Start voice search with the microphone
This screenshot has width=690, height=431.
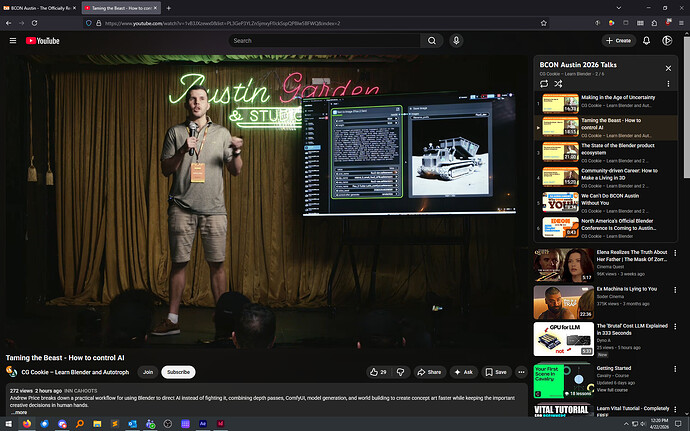[x=456, y=41]
